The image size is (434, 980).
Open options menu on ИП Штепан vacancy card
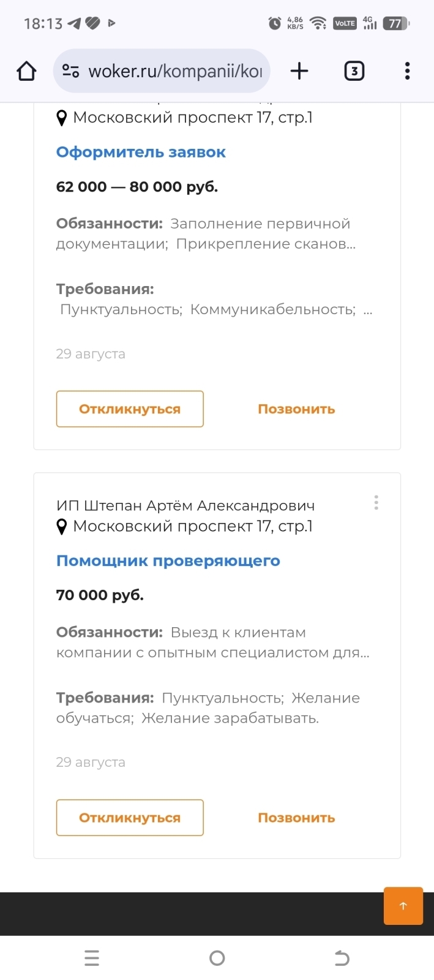click(x=376, y=503)
